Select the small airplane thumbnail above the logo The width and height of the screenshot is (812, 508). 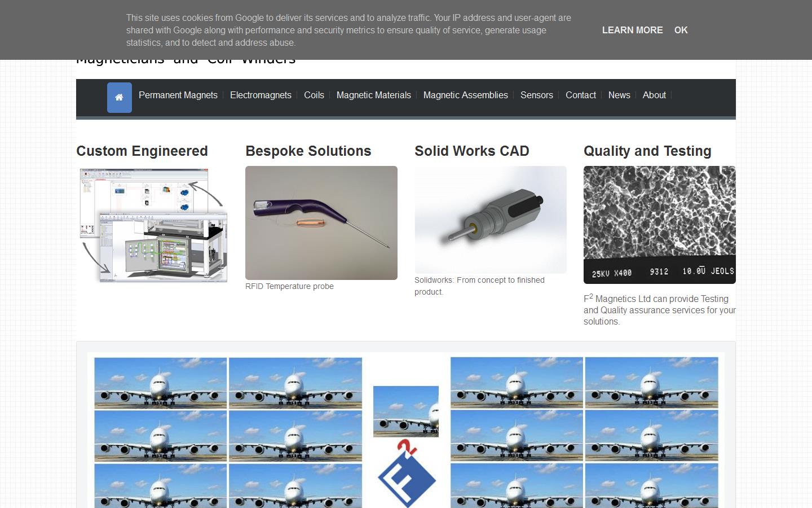coord(405,411)
